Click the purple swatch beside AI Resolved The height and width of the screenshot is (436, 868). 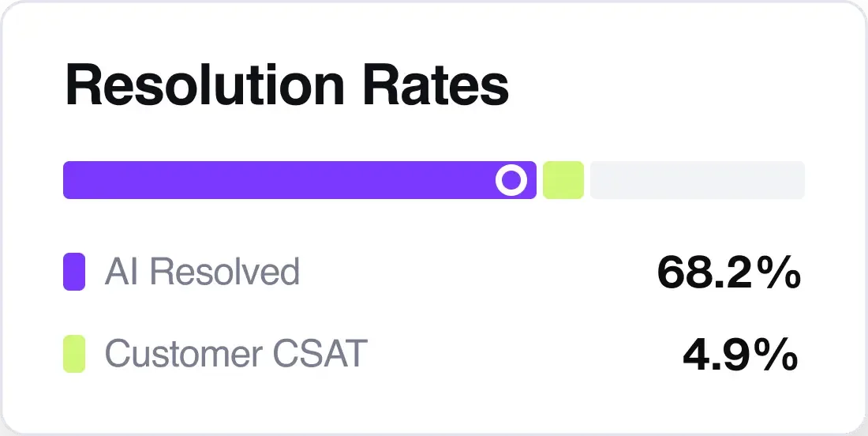click(x=74, y=272)
